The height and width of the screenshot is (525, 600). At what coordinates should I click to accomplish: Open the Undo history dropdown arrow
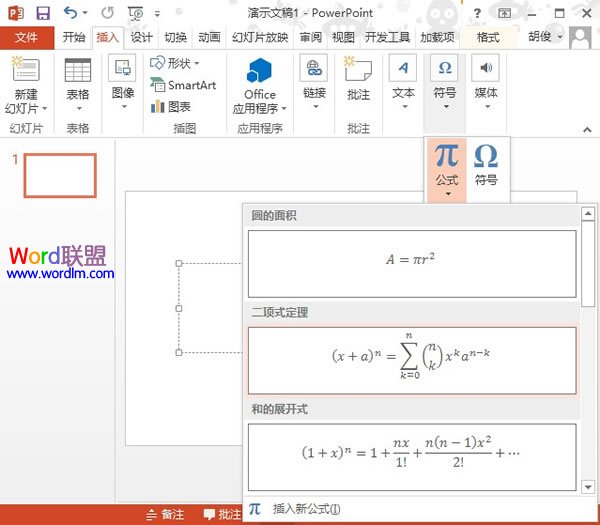pos(85,13)
